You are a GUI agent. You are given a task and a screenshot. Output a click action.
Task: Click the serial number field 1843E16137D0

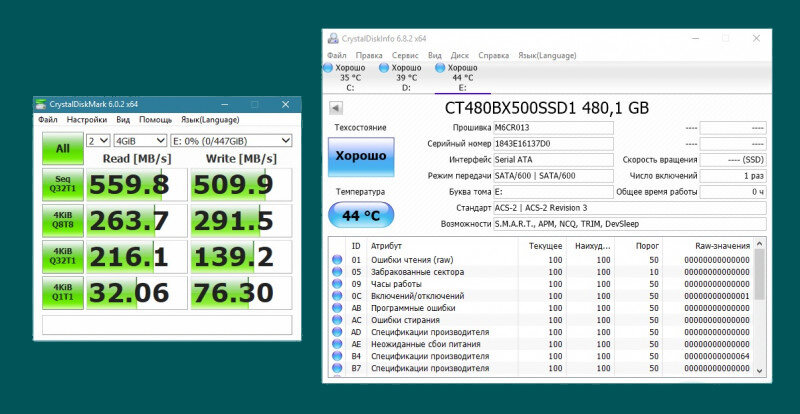554,143
